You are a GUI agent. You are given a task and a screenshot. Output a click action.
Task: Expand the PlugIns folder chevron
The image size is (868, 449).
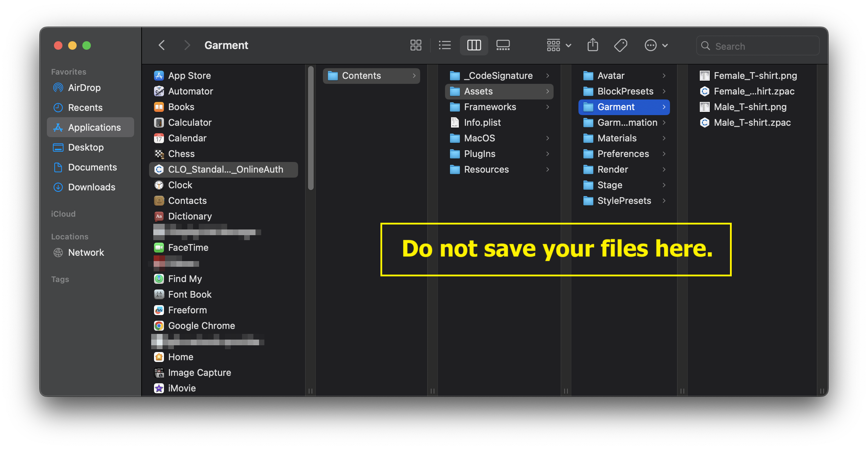(x=548, y=154)
